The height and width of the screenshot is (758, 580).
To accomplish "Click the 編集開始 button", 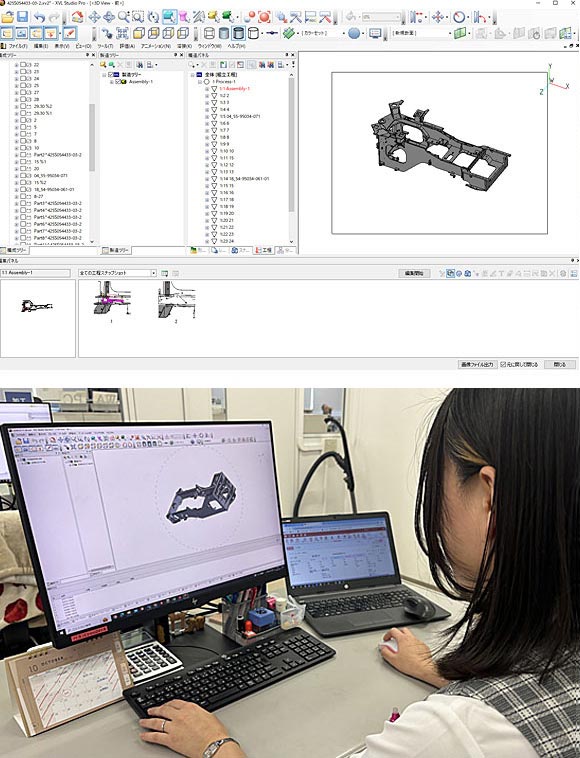I will 414,273.
